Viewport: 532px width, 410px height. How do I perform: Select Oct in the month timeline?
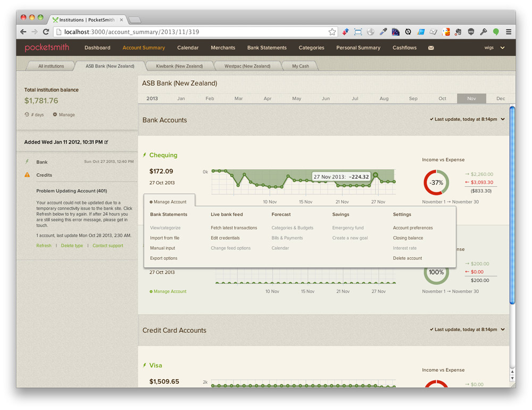pyautogui.click(x=442, y=99)
